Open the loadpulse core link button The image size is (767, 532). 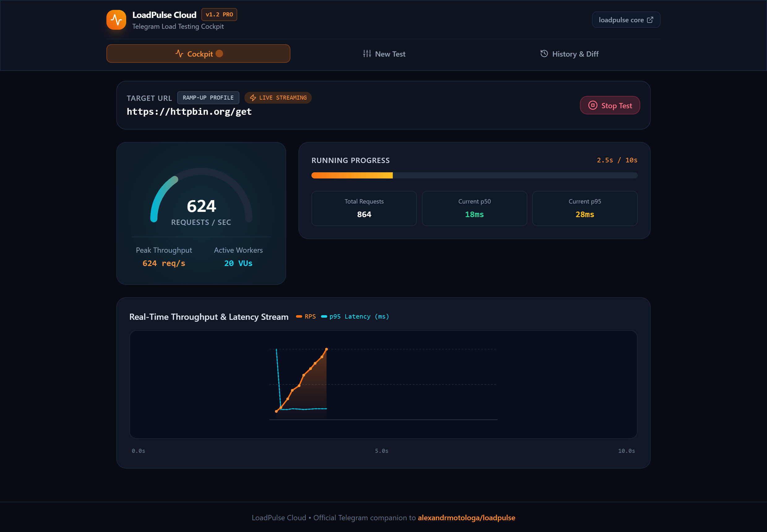pos(626,20)
